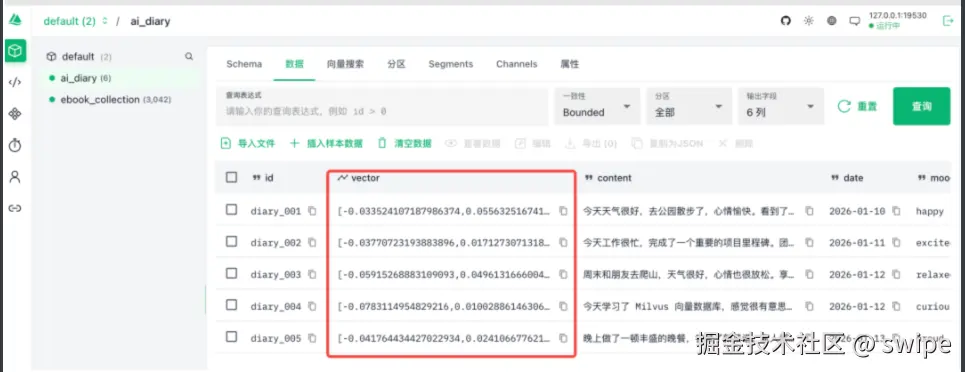Copy the diary_003 vector value

(x=563, y=274)
